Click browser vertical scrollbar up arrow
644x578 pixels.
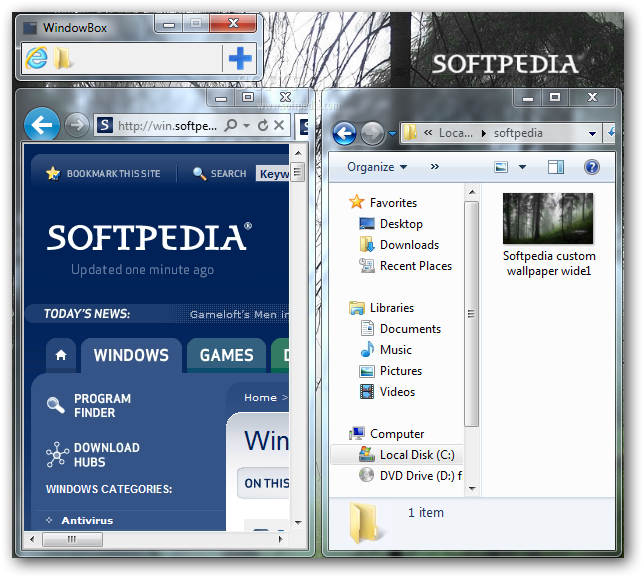299,153
